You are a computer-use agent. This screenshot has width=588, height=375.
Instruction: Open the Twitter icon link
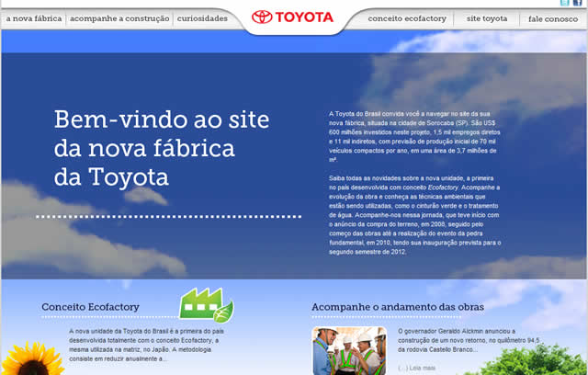563,4
